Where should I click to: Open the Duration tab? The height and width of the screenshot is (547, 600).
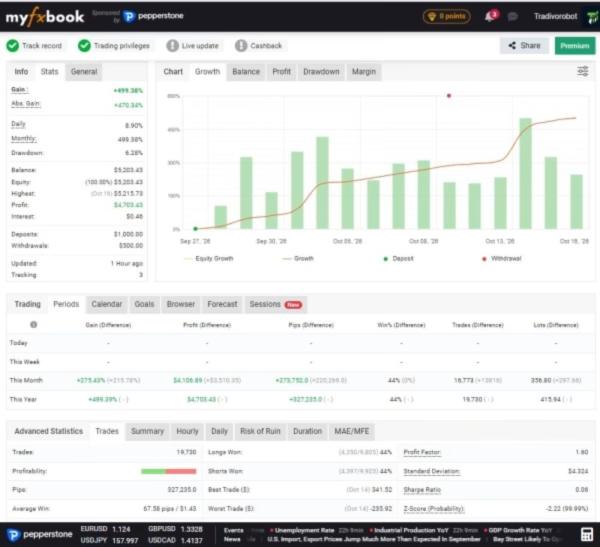pos(307,431)
